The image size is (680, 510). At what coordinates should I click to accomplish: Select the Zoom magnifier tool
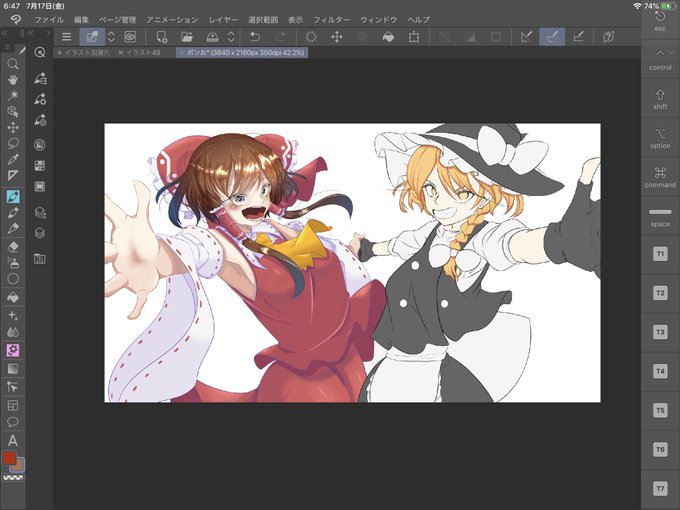[13, 64]
